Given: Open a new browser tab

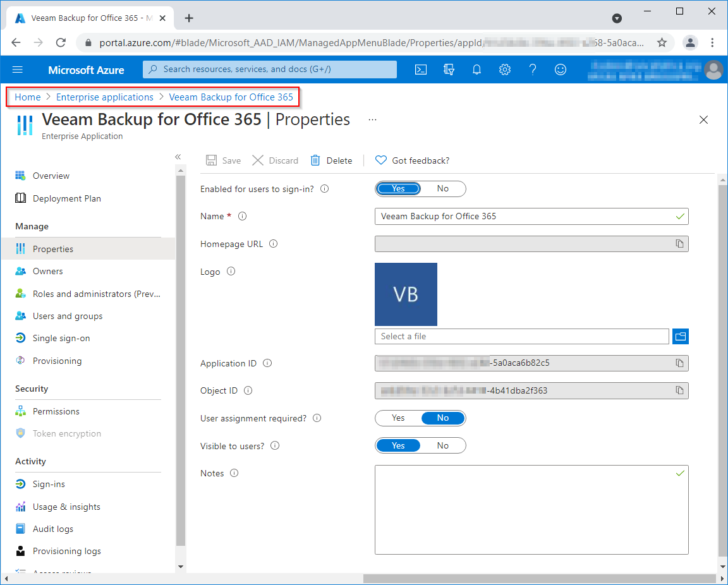Looking at the screenshot, I should pos(188,18).
